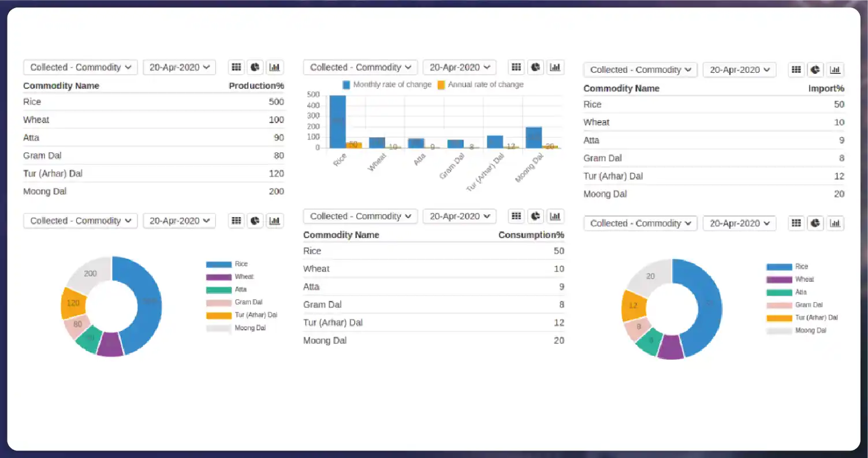The image size is (868, 458).
Task: Click Commodity Name header in Consumption% table
Action: point(341,235)
